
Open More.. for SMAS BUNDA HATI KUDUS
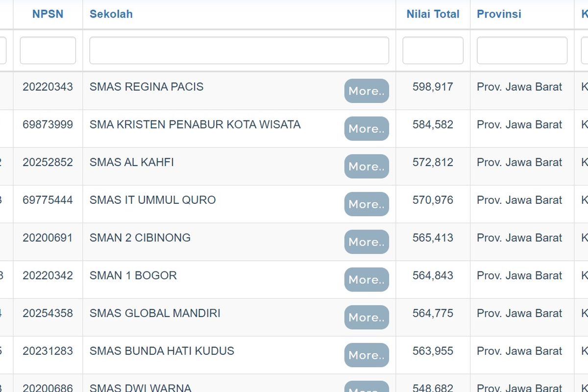coord(367,355)
